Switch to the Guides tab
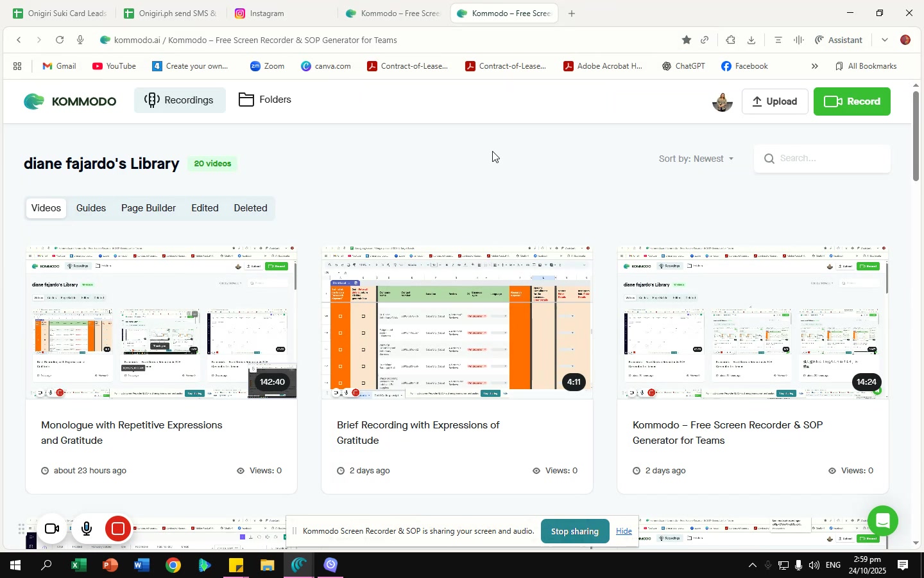The height and width of the screenshot is (578, 924). point(91,208)
